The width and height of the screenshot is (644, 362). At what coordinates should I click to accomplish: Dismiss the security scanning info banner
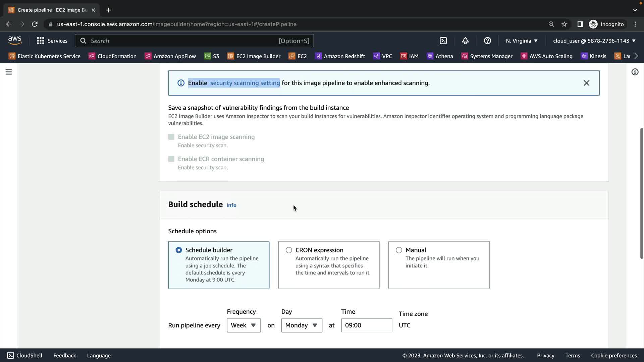[586, 83]
